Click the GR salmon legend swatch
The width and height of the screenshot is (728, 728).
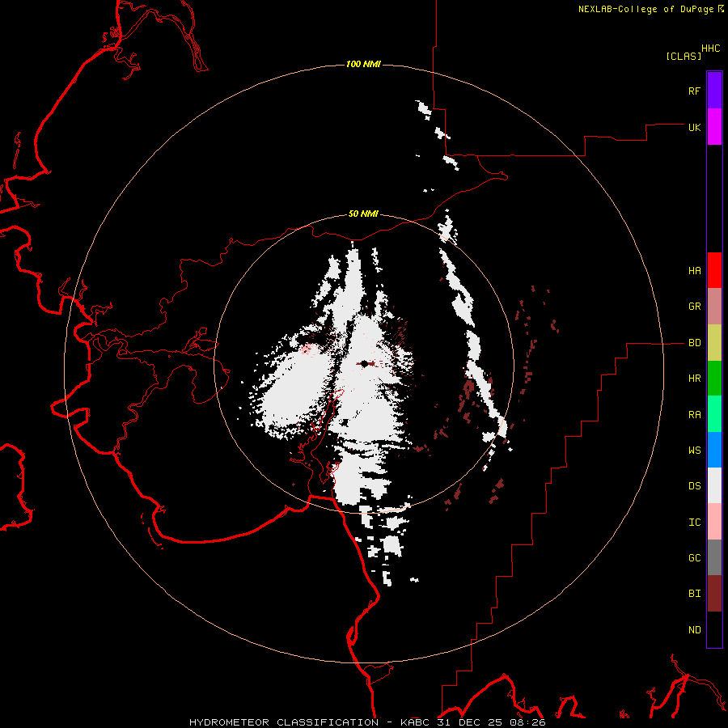coord(714,307)
